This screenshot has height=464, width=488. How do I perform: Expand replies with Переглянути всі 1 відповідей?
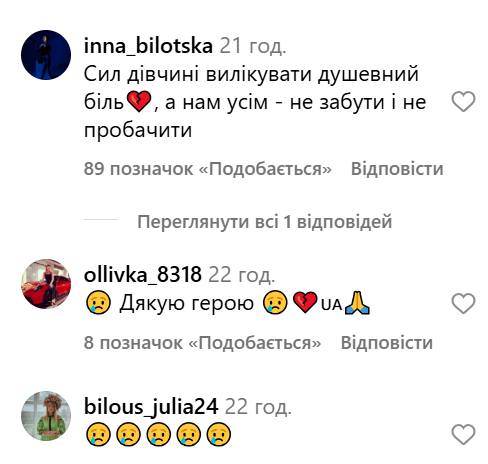[264, 222]
